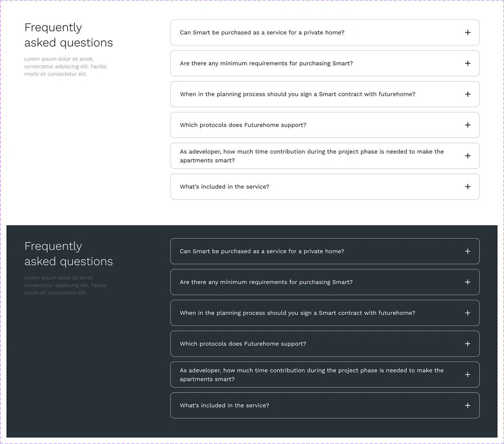This screenshot has height=444, width=504.
Task: Expand 'What's included in the service' plus, light section
Action: (467, 187)
